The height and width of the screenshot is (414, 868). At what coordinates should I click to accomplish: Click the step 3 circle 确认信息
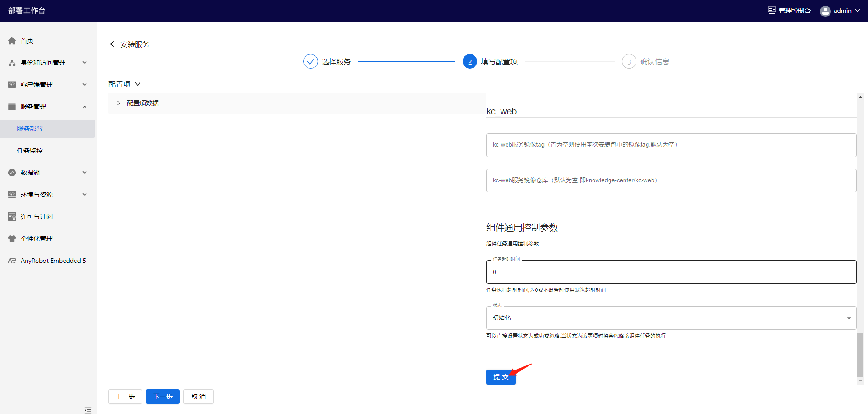click(x=629, y=61)
